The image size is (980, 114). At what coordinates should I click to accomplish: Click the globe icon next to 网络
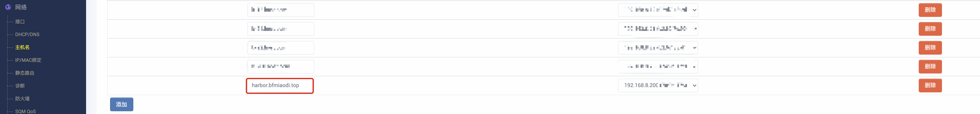point(8,7)
